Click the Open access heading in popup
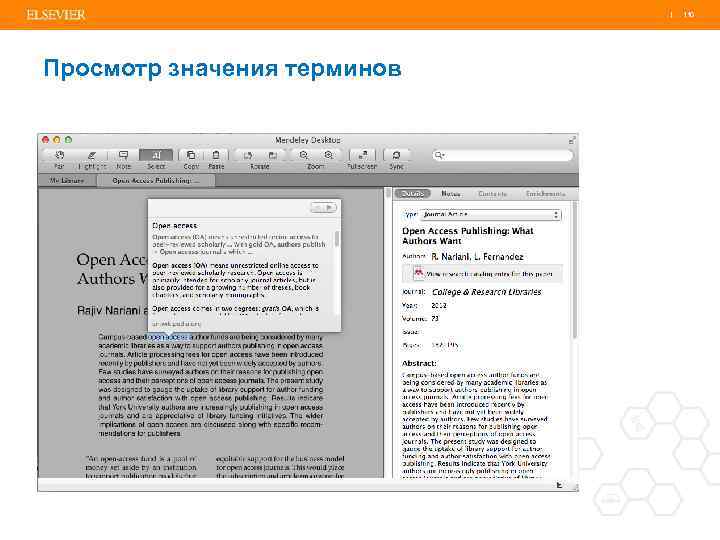The height and width of the screenshot is (540, 720). point(175,225)
